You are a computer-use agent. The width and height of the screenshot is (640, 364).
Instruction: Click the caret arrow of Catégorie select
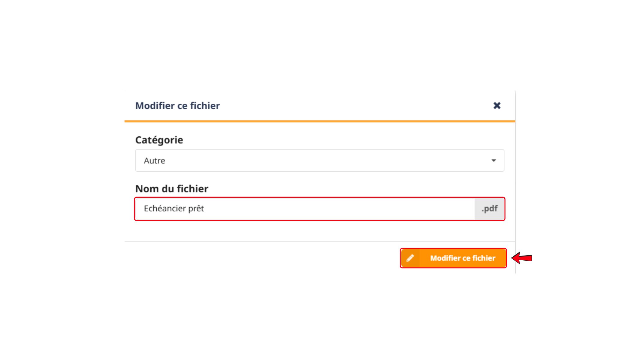tap(493, 161)
